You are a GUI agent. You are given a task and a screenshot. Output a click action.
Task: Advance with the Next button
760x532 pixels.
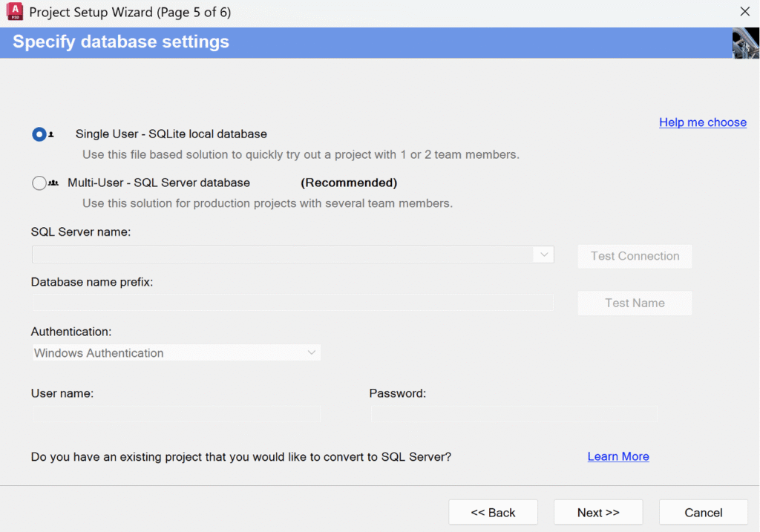(x=598, y=512)
